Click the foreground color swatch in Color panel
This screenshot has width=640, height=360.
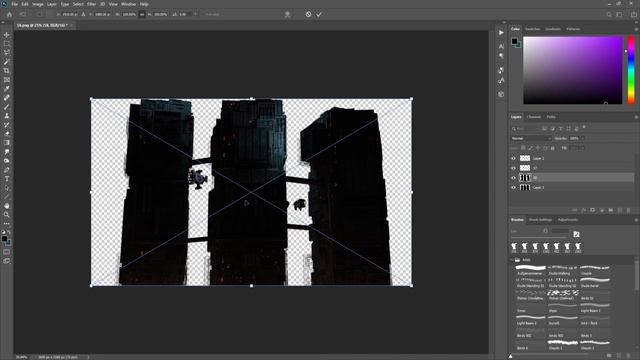coord(514,41)
